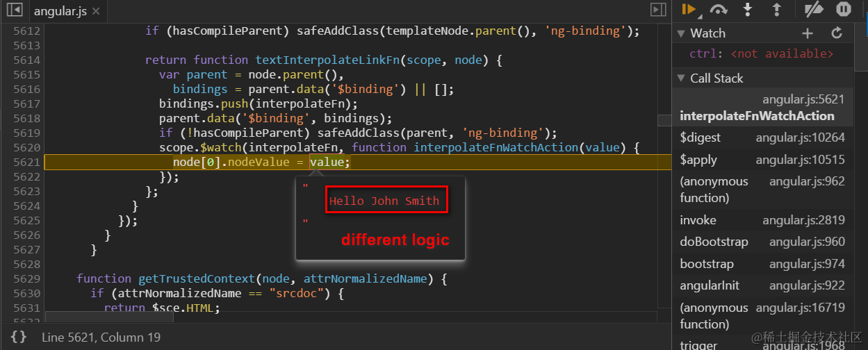Select the $digest call stack frame
The image size is (868, 350).
762,137
